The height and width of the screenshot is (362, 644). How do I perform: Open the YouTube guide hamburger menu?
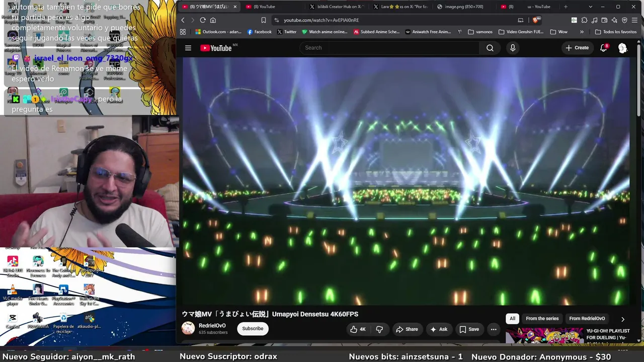tap(188, 48)
